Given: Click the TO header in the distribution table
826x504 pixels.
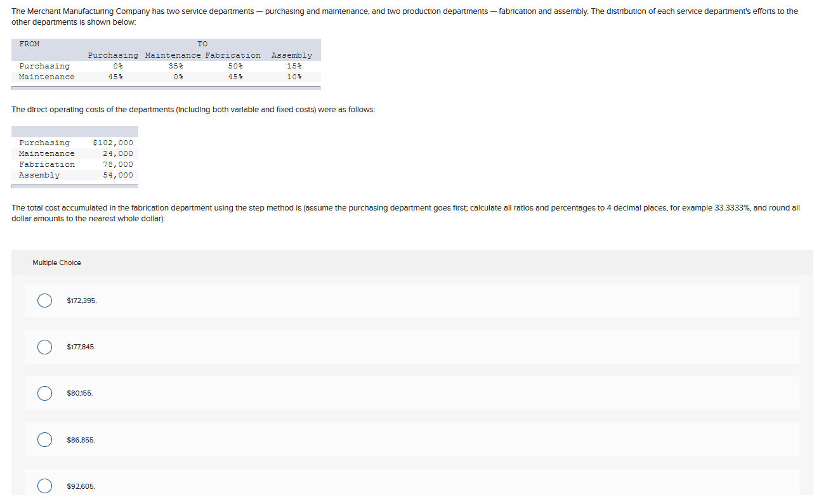Looking at the screenshot, I should click(202, 44).
